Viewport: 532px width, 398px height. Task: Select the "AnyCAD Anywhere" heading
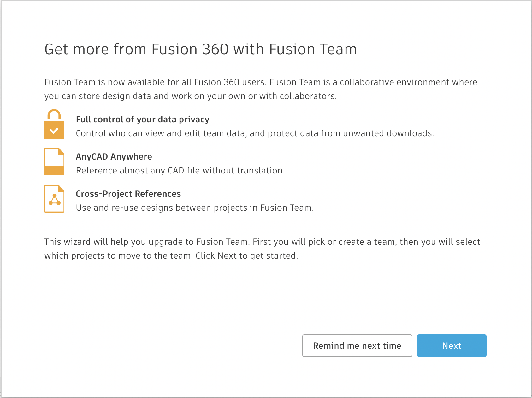[114, 157]
